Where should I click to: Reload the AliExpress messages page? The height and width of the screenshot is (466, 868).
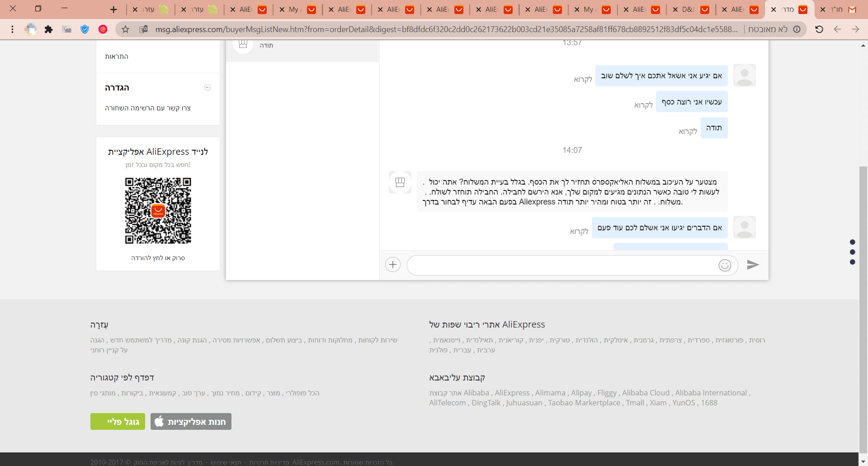pos(819,29)
